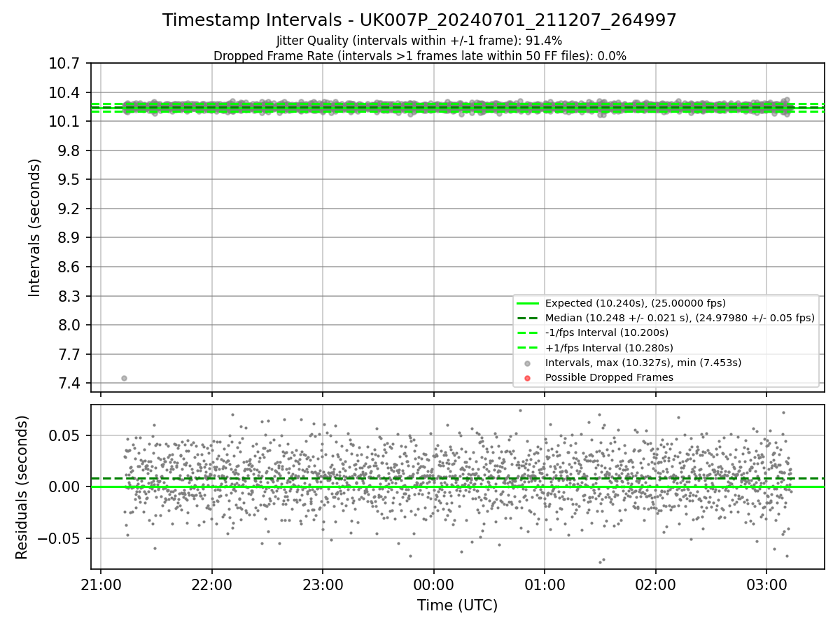Click the 03:00 x-axis tick label
The width and height of the screenshot is (840, 630).
(x=766, y=585)
